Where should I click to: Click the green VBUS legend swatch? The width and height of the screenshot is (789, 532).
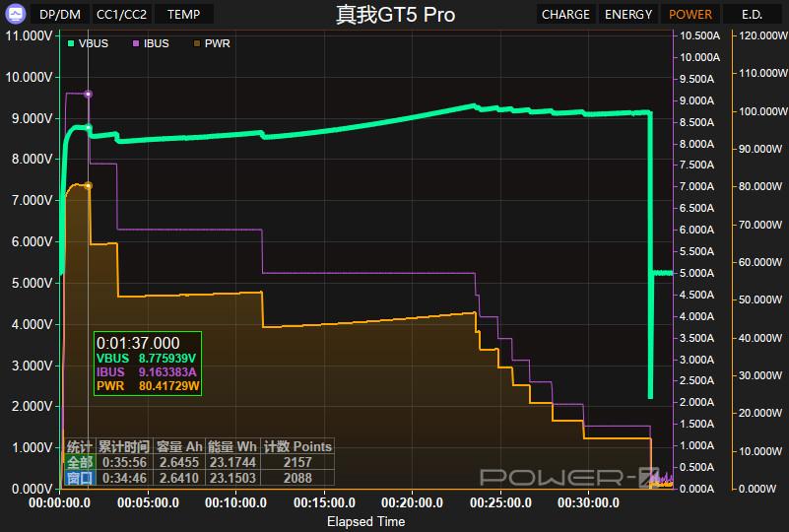click(x=71, y=43)
